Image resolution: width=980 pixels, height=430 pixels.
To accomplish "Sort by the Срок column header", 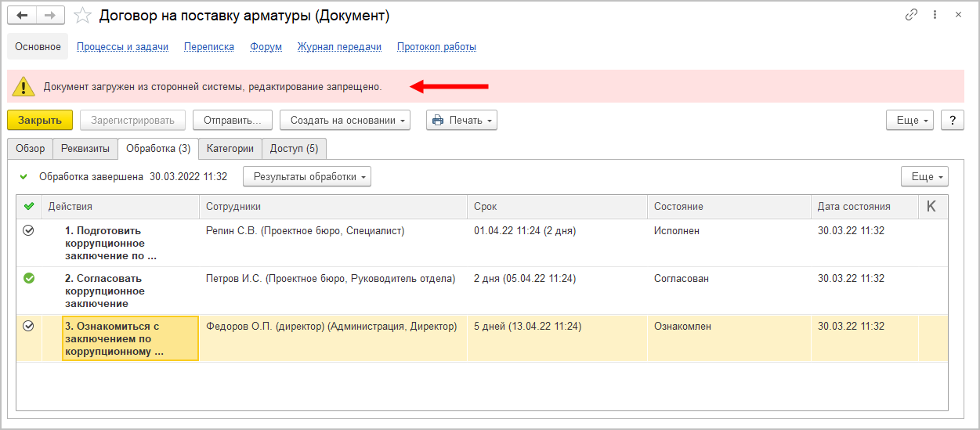I will (x=486, y=206).
